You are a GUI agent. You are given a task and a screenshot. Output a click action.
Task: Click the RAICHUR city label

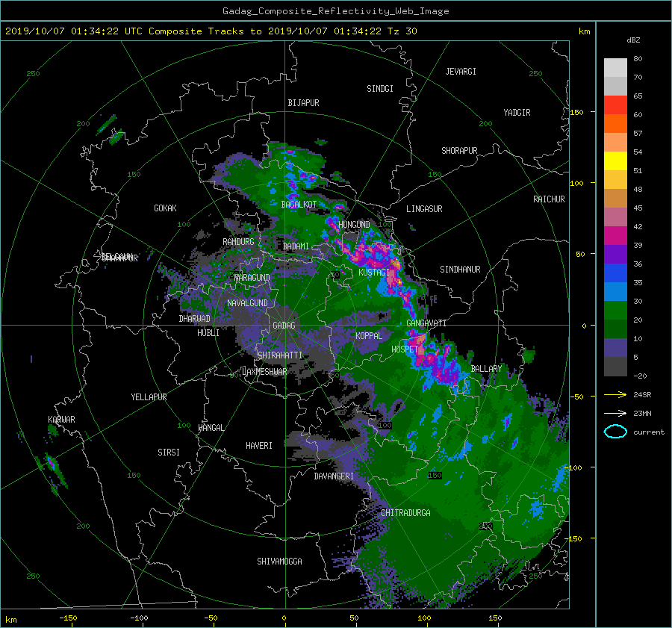click(549, 199)
